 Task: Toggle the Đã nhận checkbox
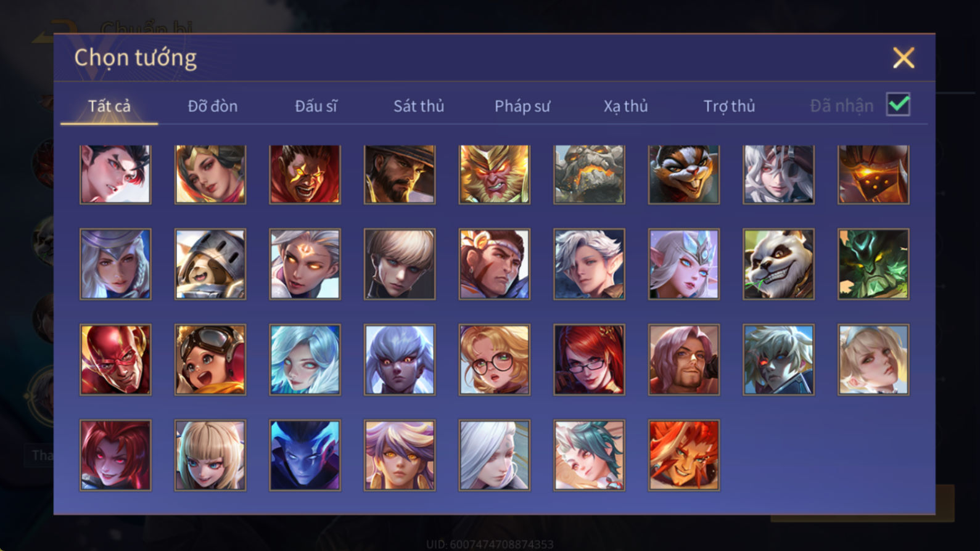click(898, 105)
